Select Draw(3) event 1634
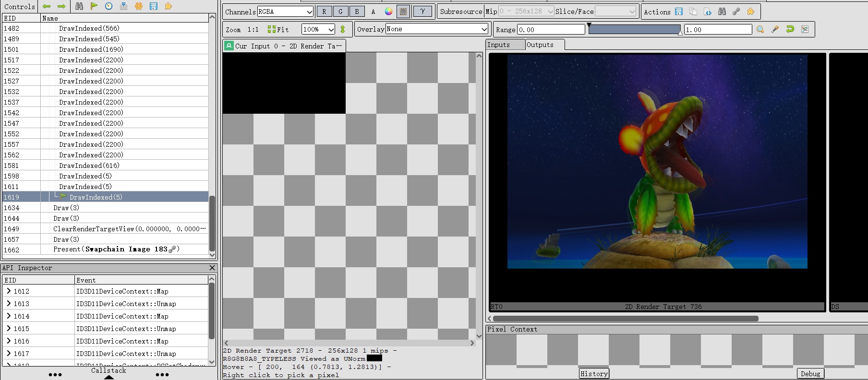This screenshot has width=868, height=380. click(106, 207)
